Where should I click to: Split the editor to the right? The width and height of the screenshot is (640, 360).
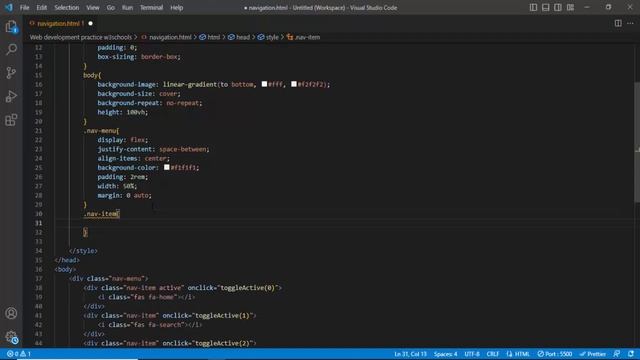[618, 23]
